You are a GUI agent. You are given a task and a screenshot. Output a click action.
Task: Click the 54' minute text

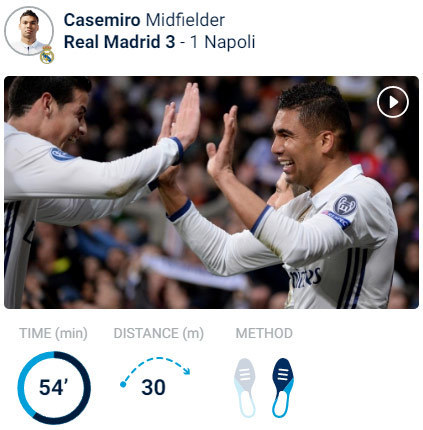(x=53, y=387)
